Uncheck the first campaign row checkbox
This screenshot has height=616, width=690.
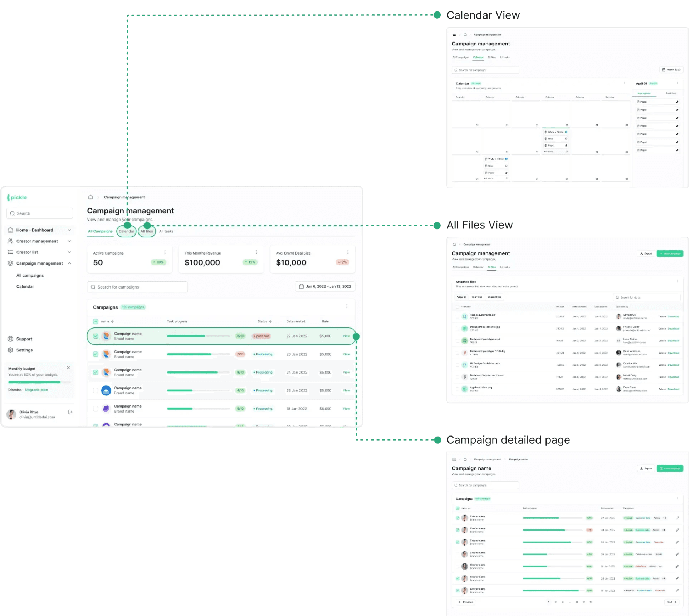(96, 336)
